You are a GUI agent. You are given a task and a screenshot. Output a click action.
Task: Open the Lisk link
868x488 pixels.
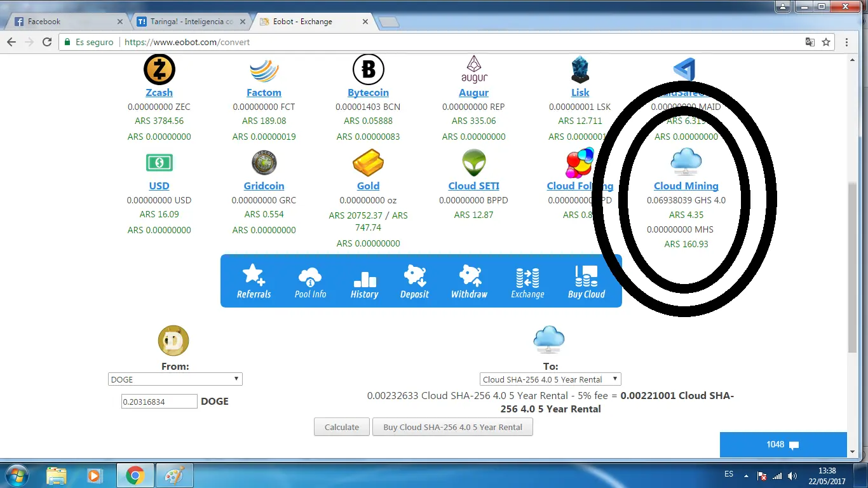click(580, 93)
